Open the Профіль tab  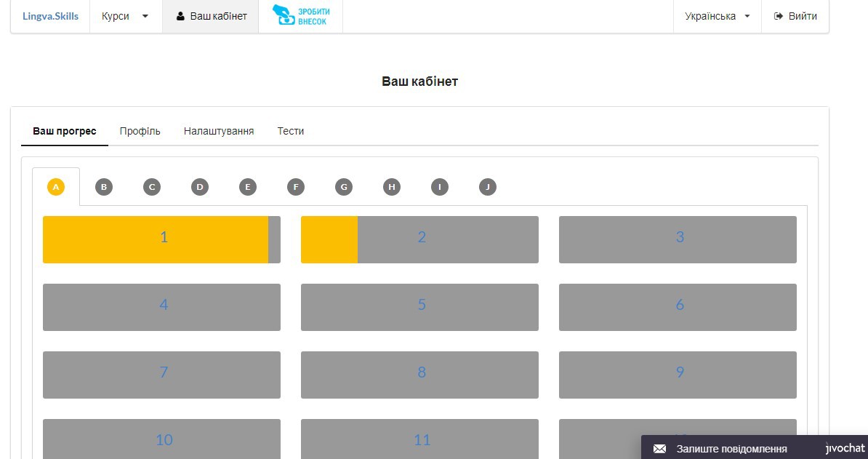tap(140, 131)
